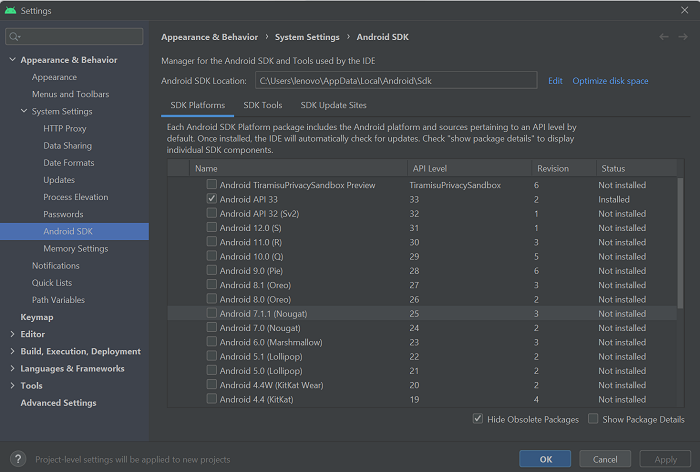Click the Android Studio logo in title bar
Viewport: 700px width, 472px height.
click(10, 10)
